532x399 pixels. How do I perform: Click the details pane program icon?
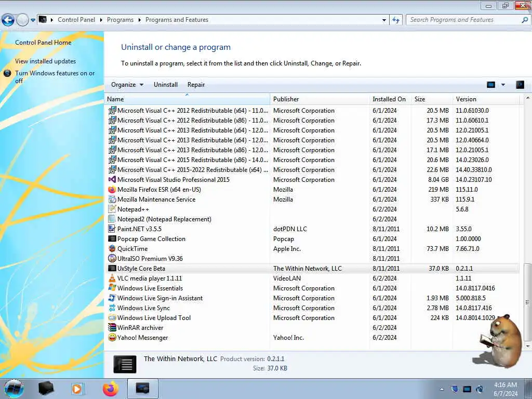coord(125,364)
